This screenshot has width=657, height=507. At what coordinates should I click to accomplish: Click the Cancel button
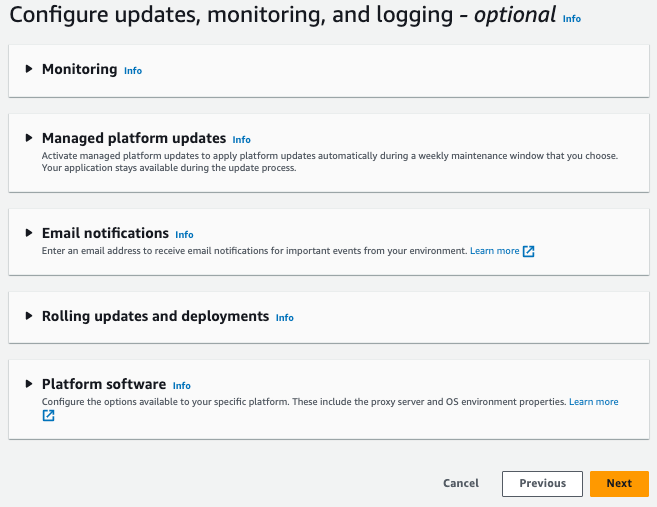coord(461,483)
